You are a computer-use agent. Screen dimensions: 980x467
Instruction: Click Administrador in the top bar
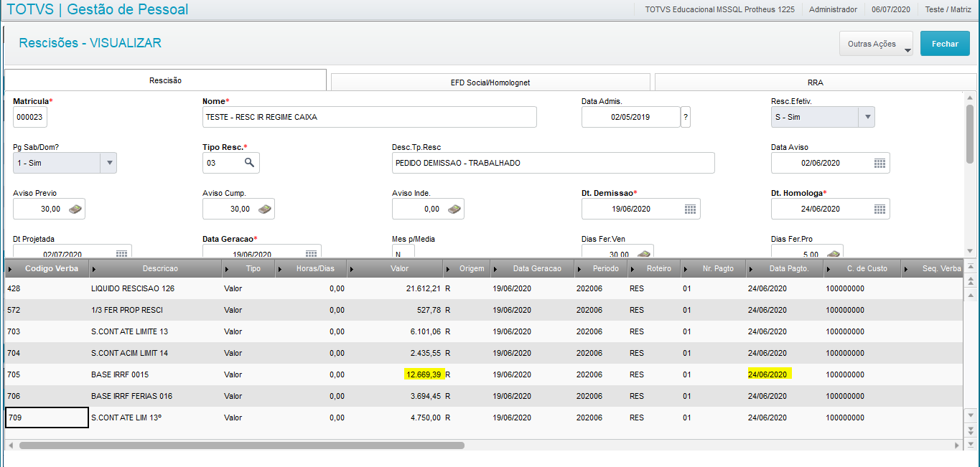point(833,9)
